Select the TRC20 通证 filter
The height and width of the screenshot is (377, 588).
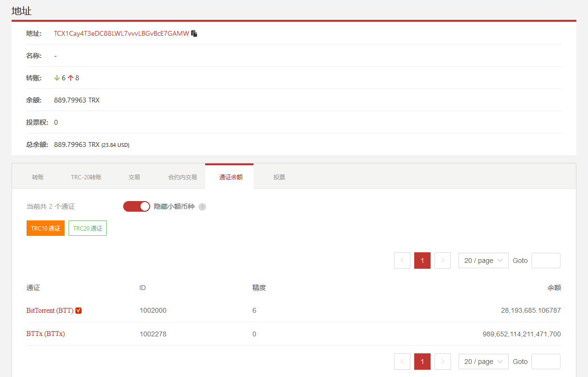[87, 229]
